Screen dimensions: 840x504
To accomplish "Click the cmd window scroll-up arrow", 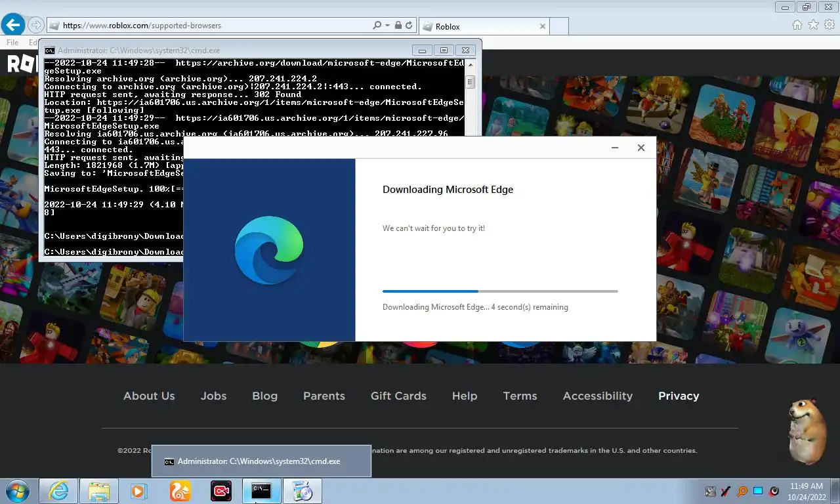I will pos(470,64).
